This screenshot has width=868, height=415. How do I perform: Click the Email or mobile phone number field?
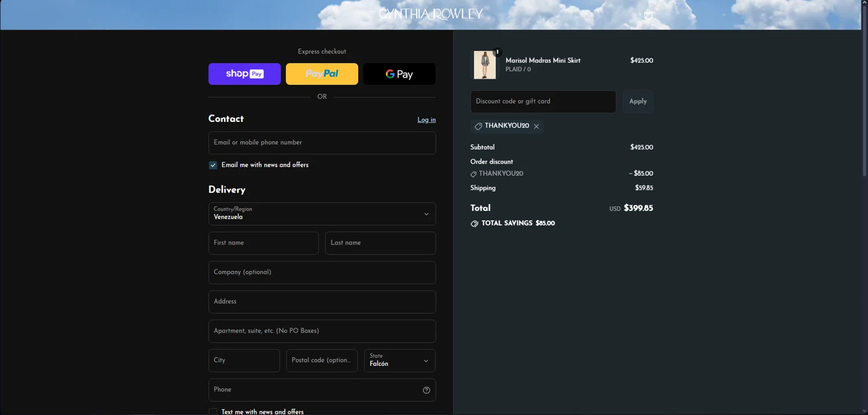tap(322, 143)
